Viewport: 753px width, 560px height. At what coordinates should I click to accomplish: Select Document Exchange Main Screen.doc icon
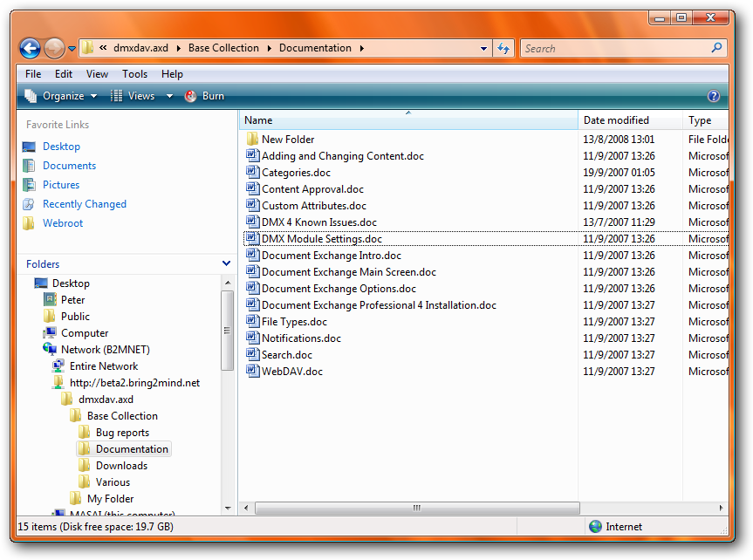pos(253,271)
